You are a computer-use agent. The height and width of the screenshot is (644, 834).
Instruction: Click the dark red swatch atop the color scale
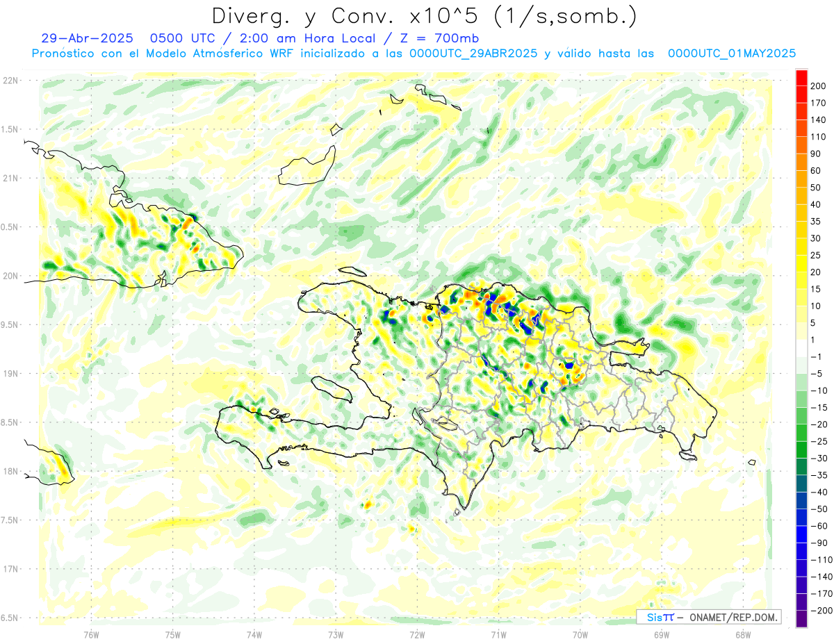click(802, 77)
